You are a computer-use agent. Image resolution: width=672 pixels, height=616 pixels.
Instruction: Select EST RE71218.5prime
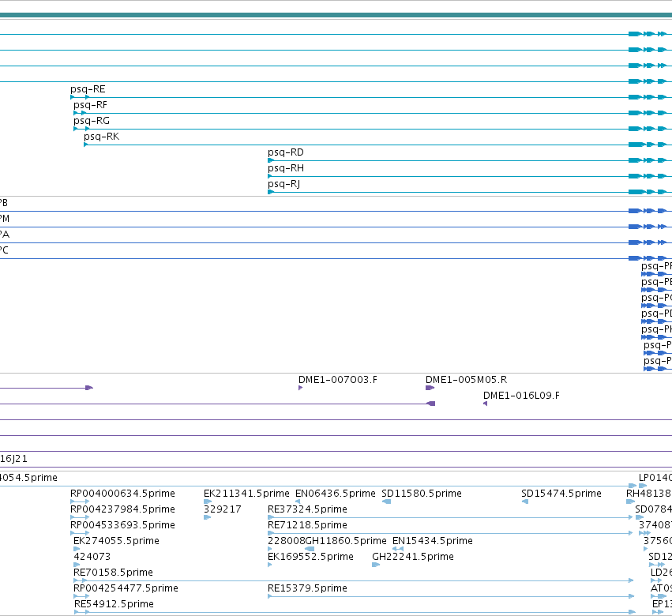(307, 525)
